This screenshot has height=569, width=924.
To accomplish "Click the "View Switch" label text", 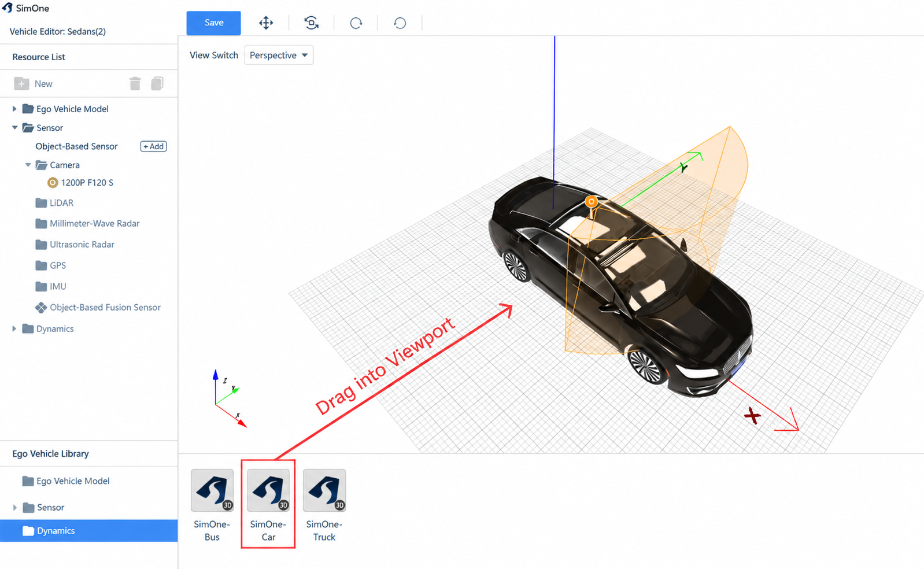I will point(214,55).
